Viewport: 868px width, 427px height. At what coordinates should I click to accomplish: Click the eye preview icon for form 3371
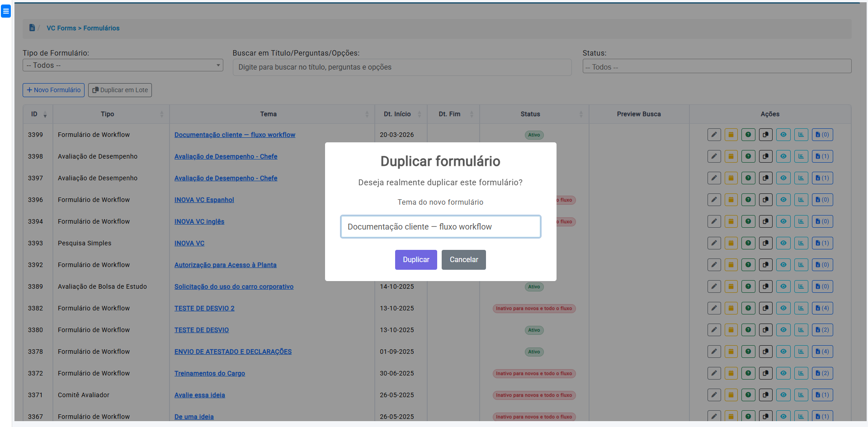pos(783,395)
